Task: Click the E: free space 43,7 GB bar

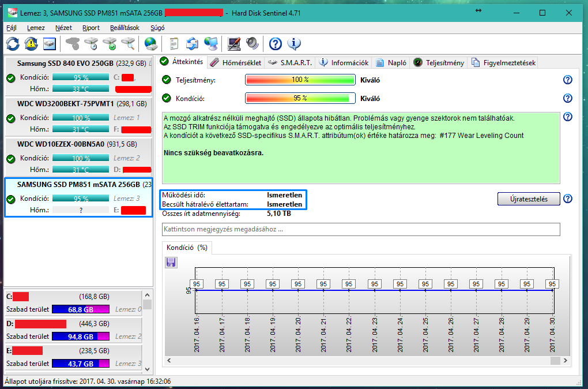Action: coord(81,364)
